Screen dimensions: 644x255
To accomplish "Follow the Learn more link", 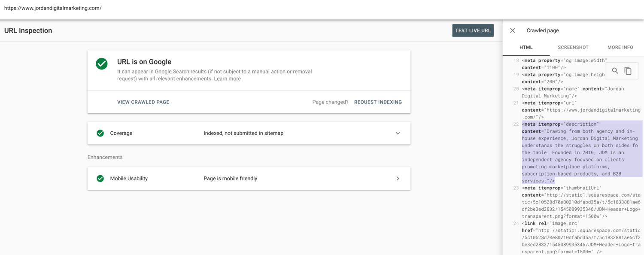I will pyautogui.click(x=227, y=78).
